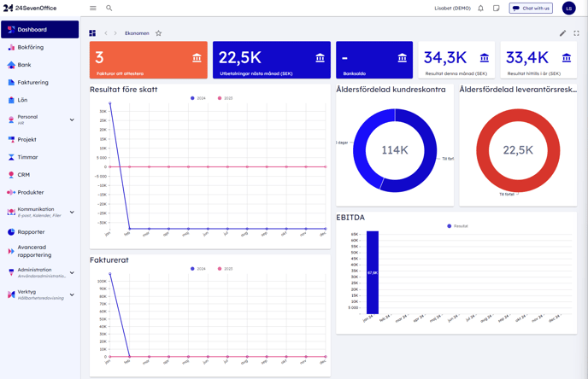
Task: Click the search magnifier icon
Action: [x=109, y=9]
